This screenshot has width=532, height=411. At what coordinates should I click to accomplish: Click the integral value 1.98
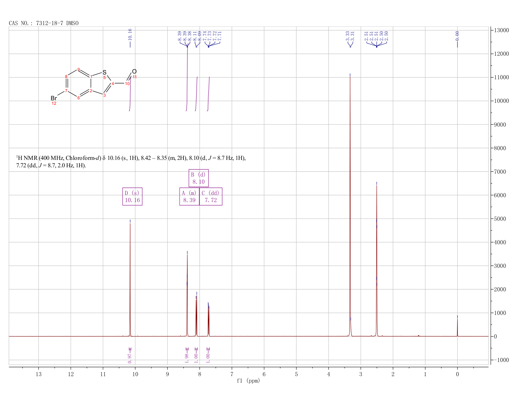click(x=187, y=358)
